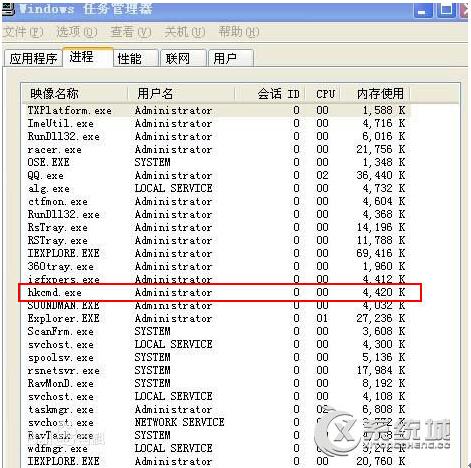Select the racer.exe process row

(x=216, y=149)
